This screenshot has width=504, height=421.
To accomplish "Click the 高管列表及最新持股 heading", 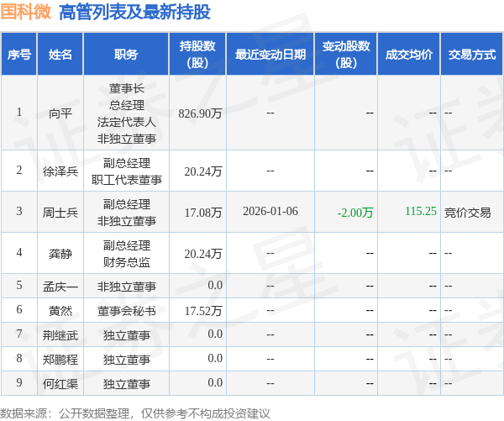I will pyautogui.click(x=134, y=13).
